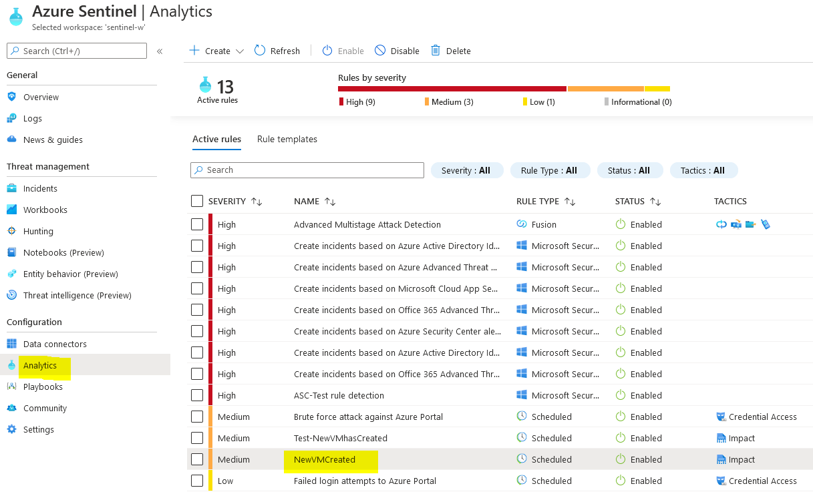Click the Fusion rule type icon

point(522,224)
